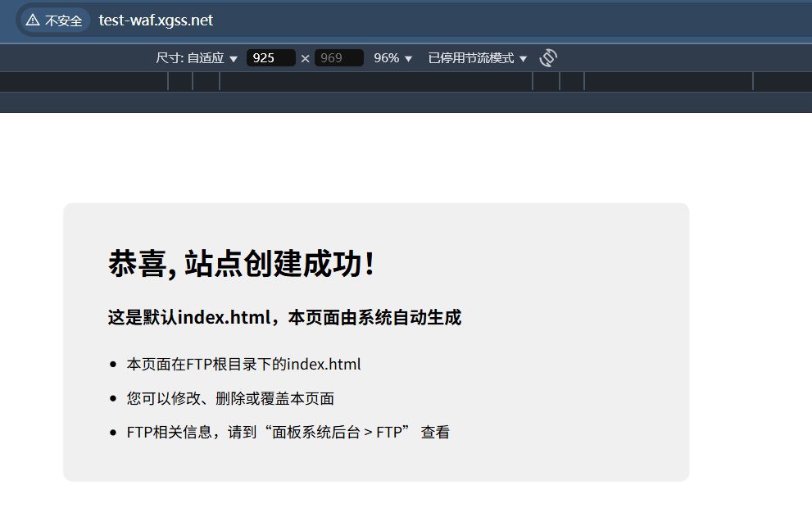Click the width field showing 925
Viewport: 812px width, 508px height.
tap(271, 58)
